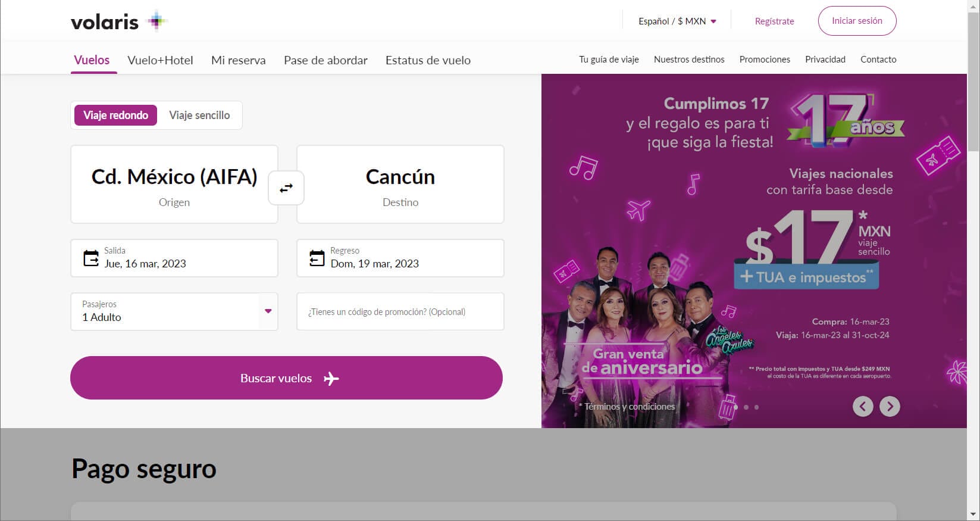Open the Regístrate link

tap(774, 21)
